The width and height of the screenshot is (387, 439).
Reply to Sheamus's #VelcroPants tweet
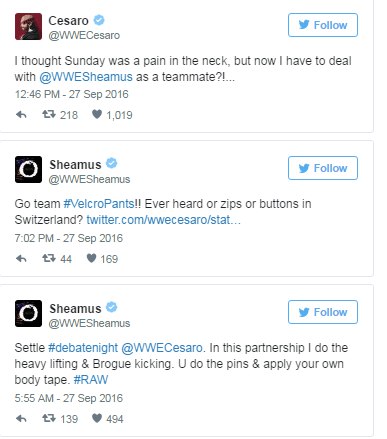(x=21, y=259)
